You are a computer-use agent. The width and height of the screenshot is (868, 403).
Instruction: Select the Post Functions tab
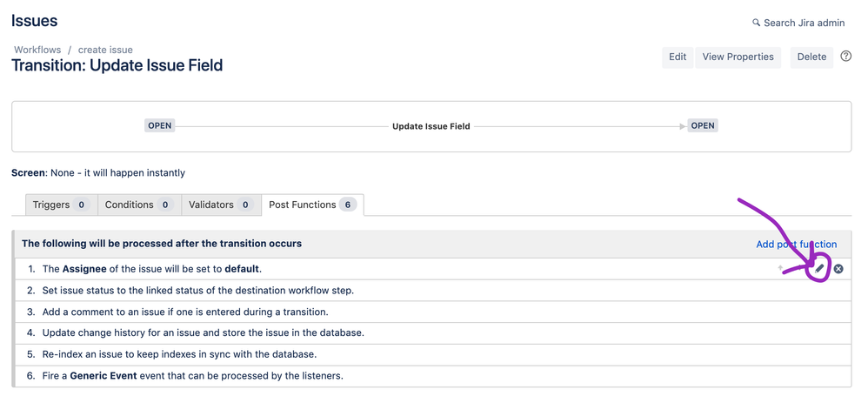pos(313,205)
